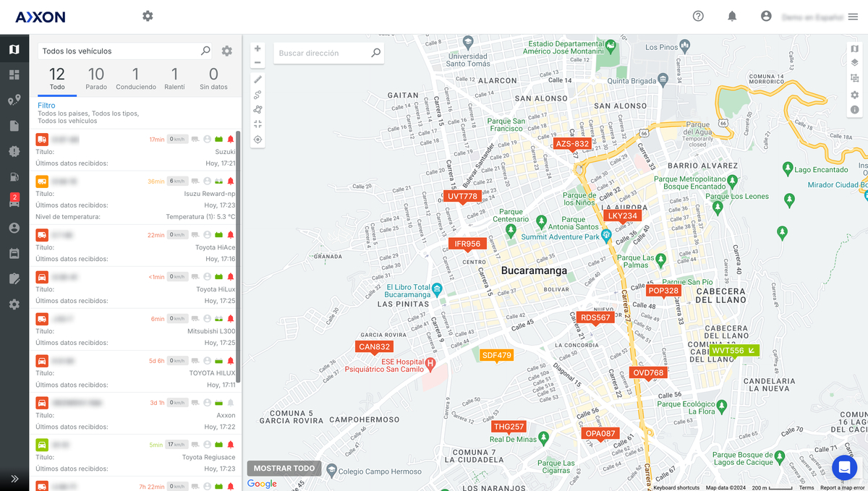Open the reports document icon in sidebar
The image size is (868, 491).
[x=14, y=126]
